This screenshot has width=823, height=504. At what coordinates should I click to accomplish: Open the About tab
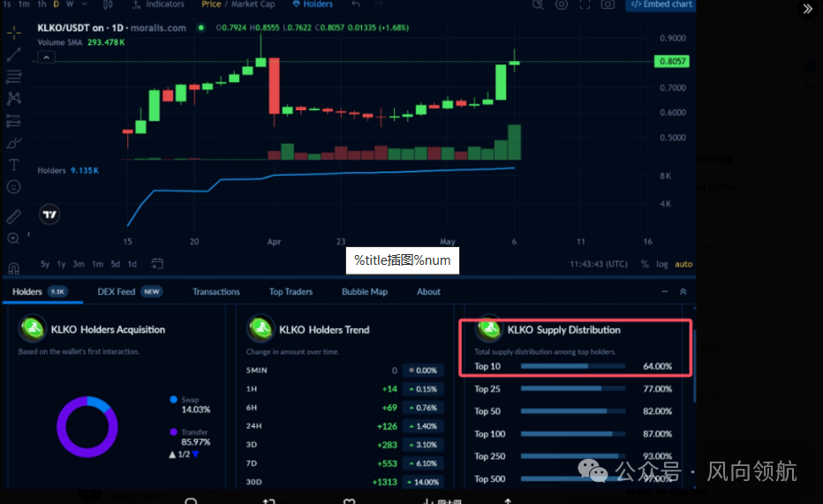click(x=428, y=291)
